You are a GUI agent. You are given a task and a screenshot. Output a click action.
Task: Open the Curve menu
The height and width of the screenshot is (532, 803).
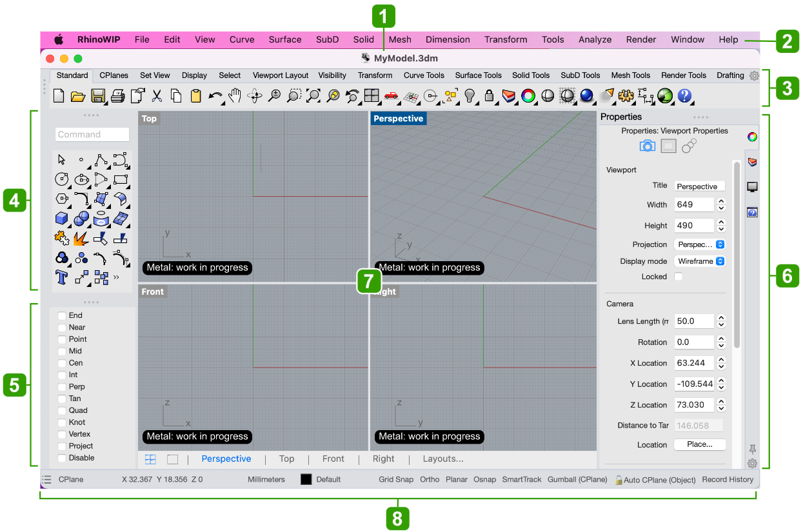pos(242,39)
